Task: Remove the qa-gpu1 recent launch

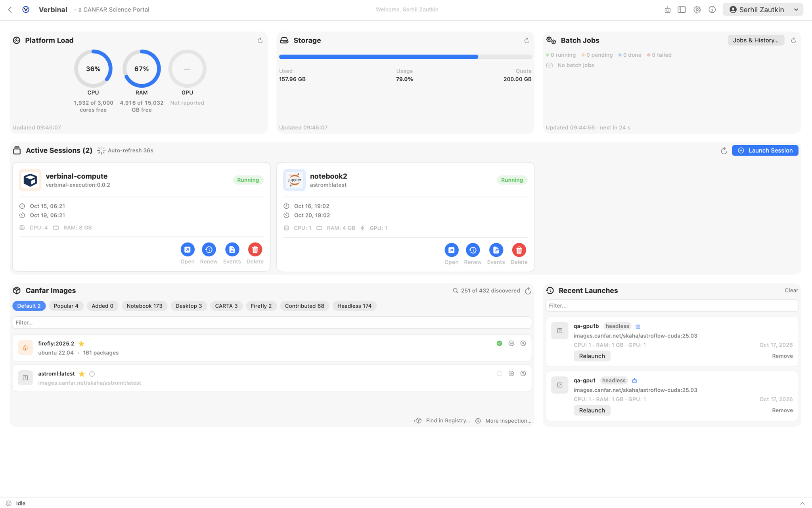Action: click(x=782, y=410)
